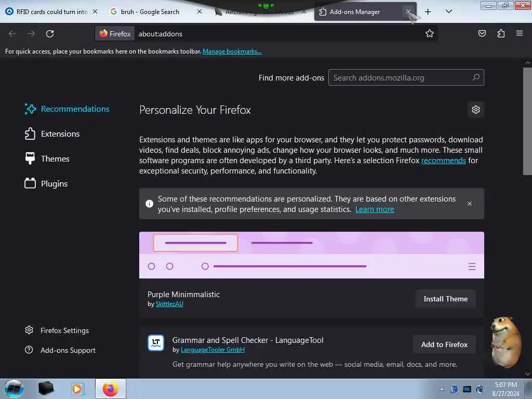Image resolution: width=532 pixels, height=399 pixels.
Task: Open the Windows Start orb
Action: 14,389
